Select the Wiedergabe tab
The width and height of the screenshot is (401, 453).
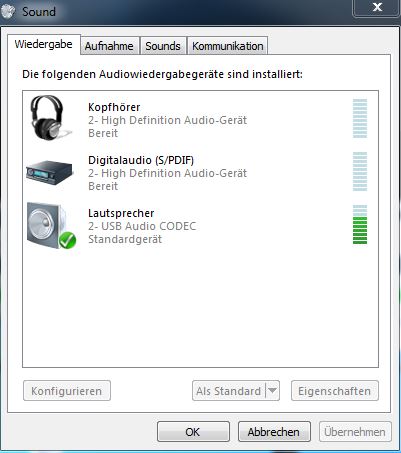44,44
